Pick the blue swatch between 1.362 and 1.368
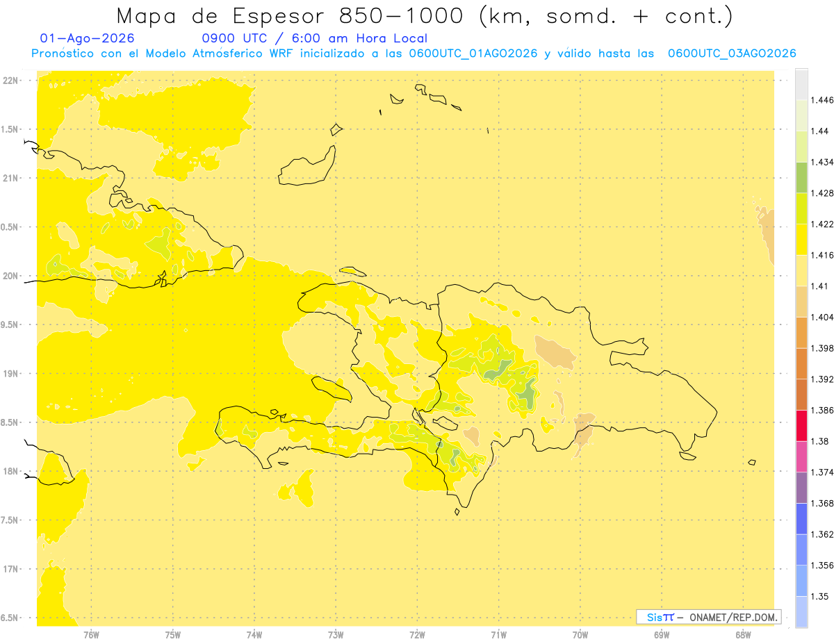This screenshot has height=644, width=834. click(801, 518)
